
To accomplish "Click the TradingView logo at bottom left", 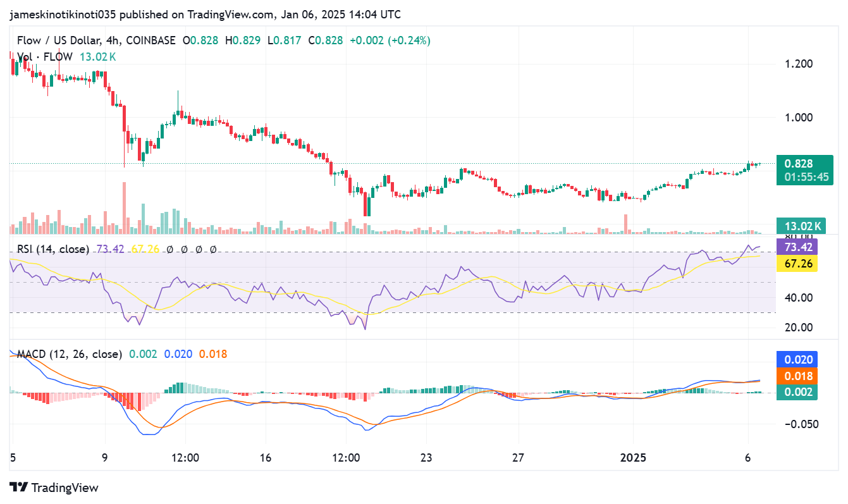I will click(x=54, y=488).
